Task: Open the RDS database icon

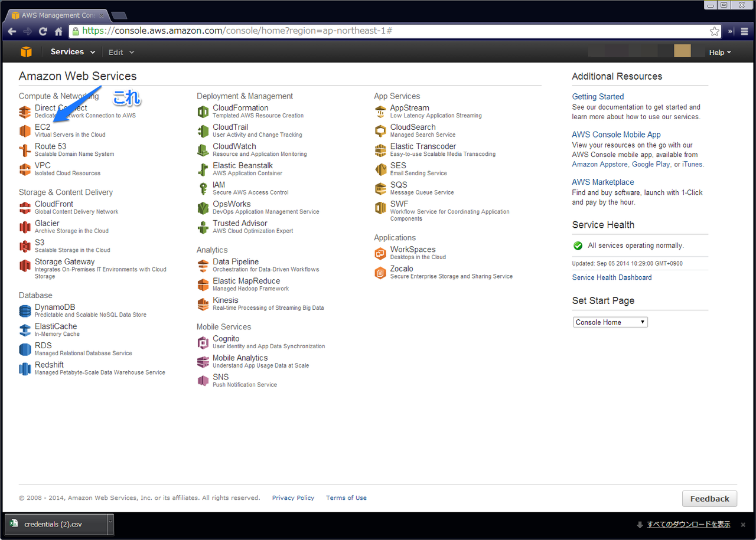Action: click(x=25, y=349)
